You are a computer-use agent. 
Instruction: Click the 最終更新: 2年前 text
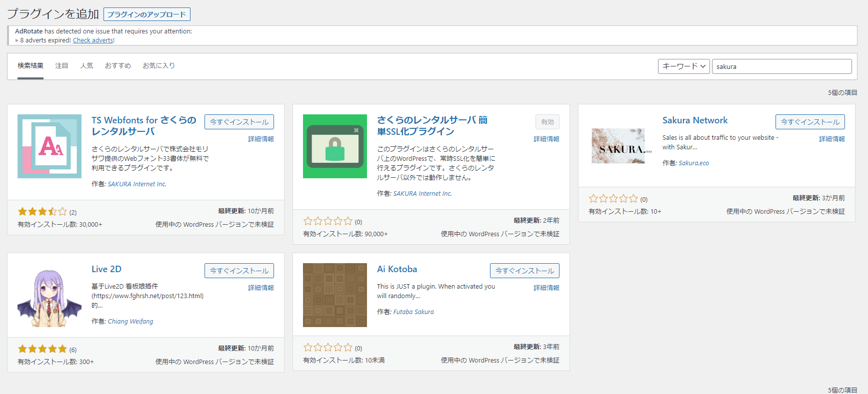pyautogui.click(x=536, y=221)
